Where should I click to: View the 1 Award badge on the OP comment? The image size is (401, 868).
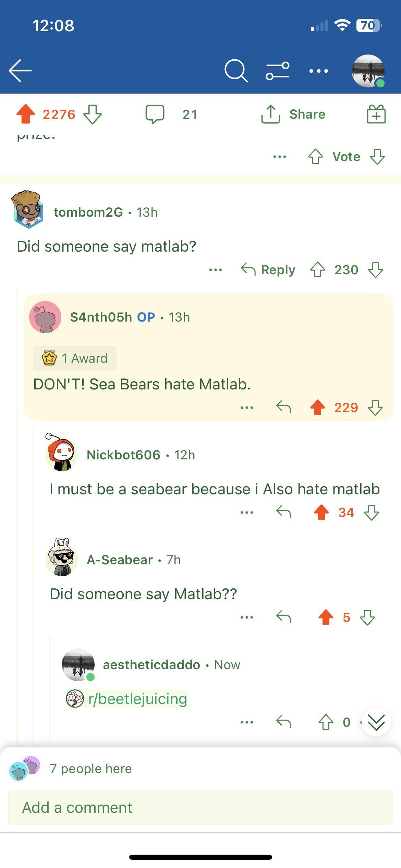tap(74, 358)
